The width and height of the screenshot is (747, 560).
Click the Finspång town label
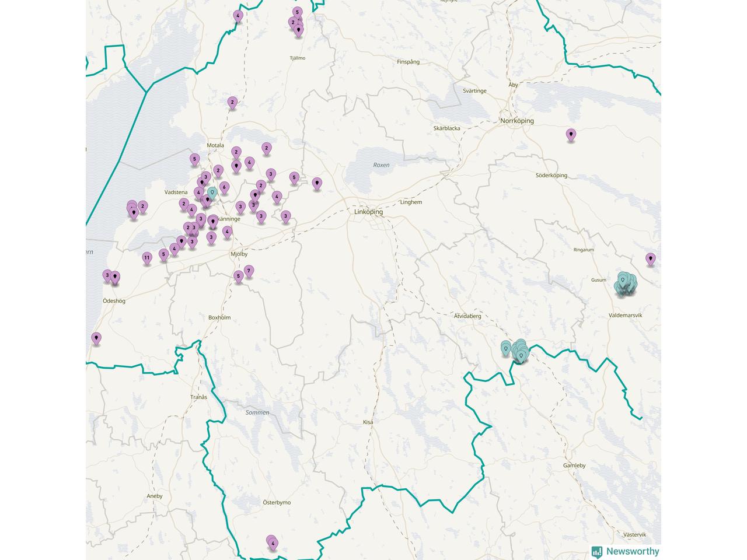pos(409,62)
